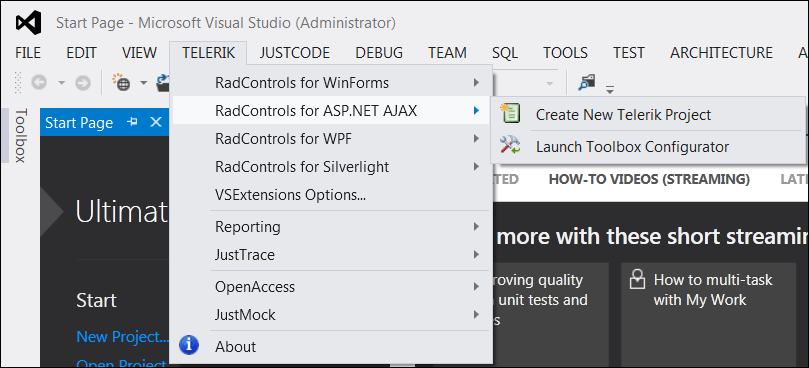Screen dimensions: 809x368
Task: Close the open TELERIK menu
Action: [208, 53]
